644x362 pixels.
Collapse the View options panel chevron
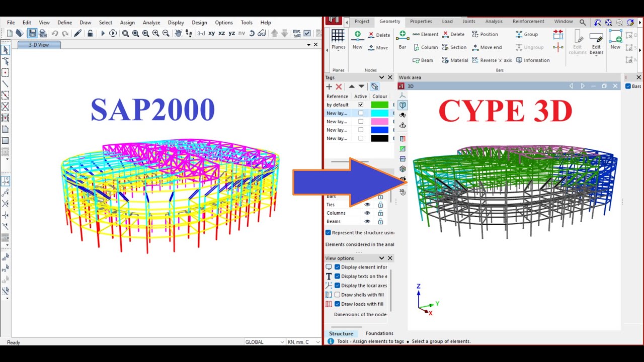pos(381,258)
